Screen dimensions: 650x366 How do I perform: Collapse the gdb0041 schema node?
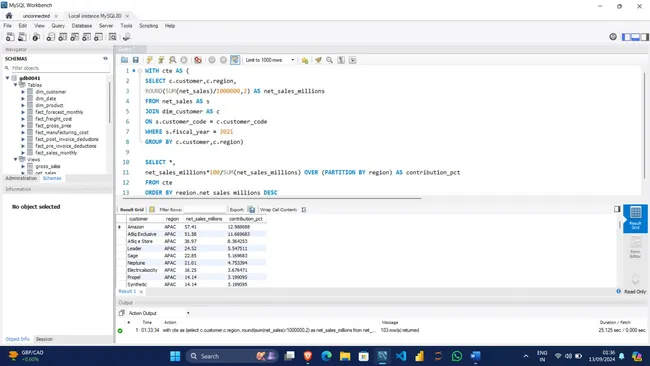pyautogui.click(x=7, y=78)
